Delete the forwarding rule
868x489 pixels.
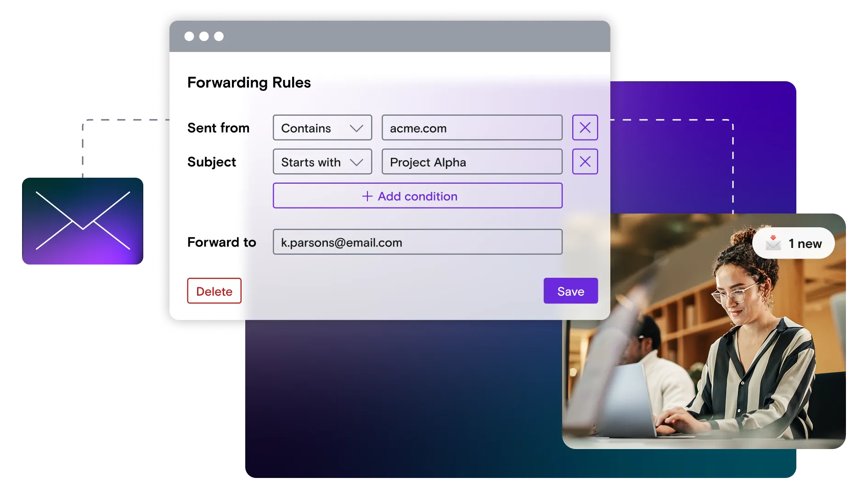214,291
